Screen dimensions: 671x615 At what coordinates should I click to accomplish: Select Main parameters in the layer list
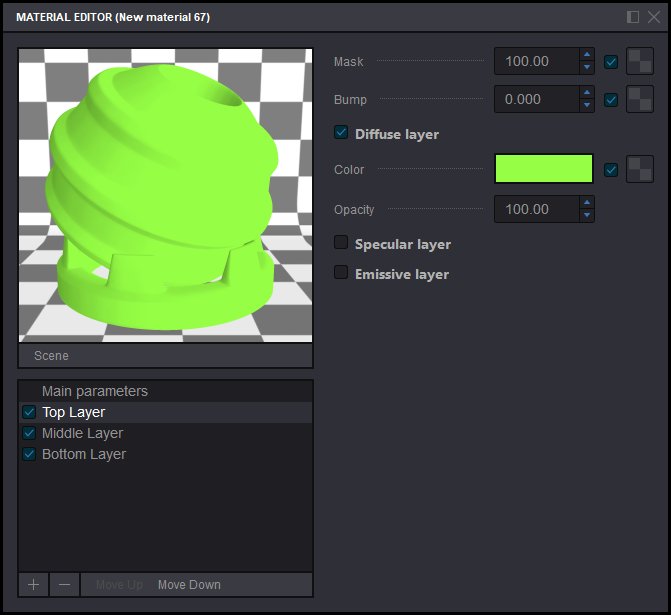(94, 391)
